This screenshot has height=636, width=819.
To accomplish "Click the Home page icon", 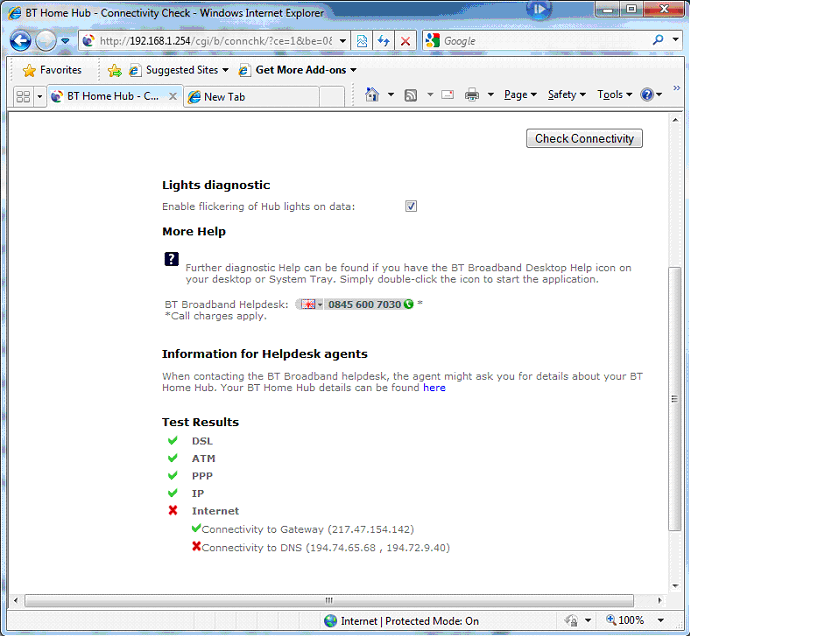I will (372, 95).
